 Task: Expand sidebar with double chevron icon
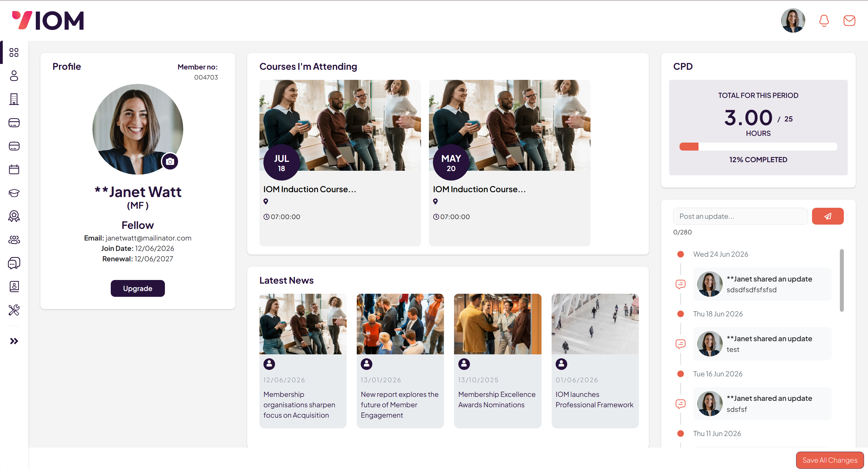point(14,341)
